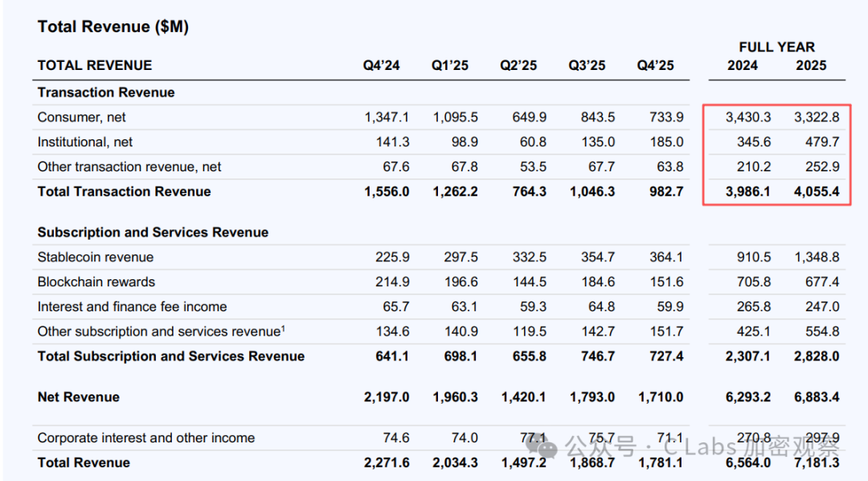Viewport: 868px width, 481px height.
Task: Click the "Institutional, net" row label
Action: point(85,142)
